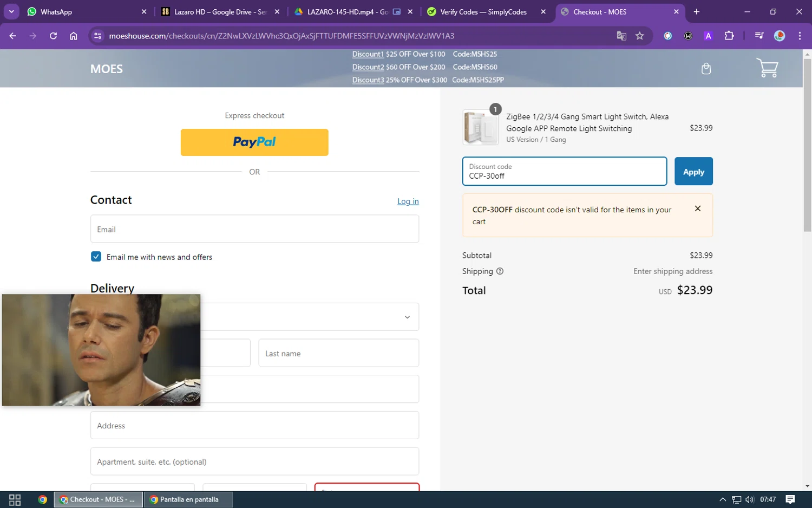This screenshot has height=508, width=812.
Task: Open the browser home page
Action: [74, 36]
